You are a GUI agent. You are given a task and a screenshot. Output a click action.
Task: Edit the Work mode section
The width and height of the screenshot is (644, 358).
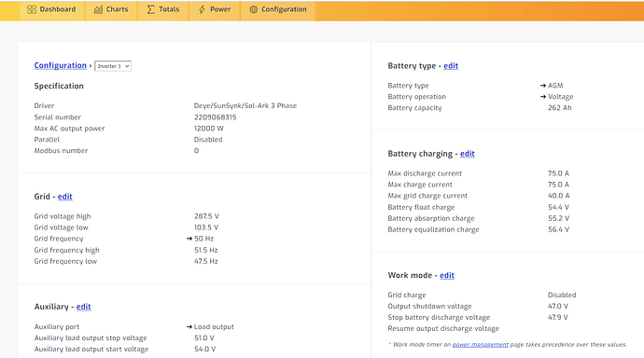447,276
